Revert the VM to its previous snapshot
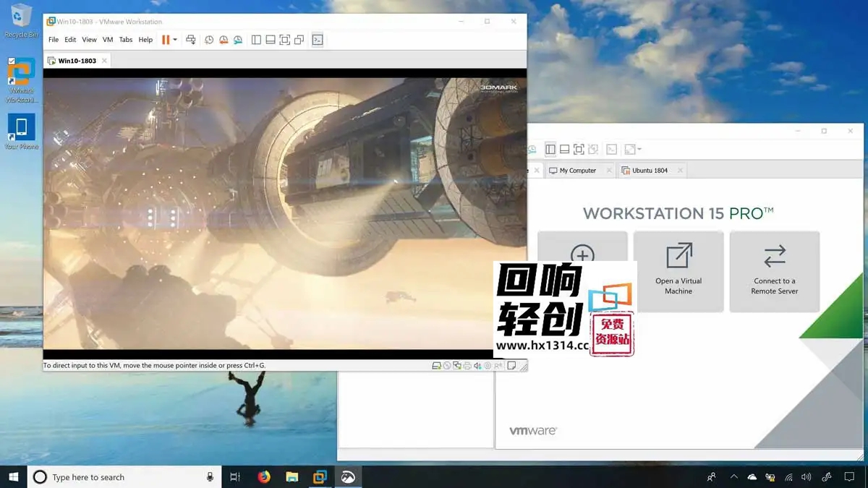868x488 pixels. coord(224,40)
